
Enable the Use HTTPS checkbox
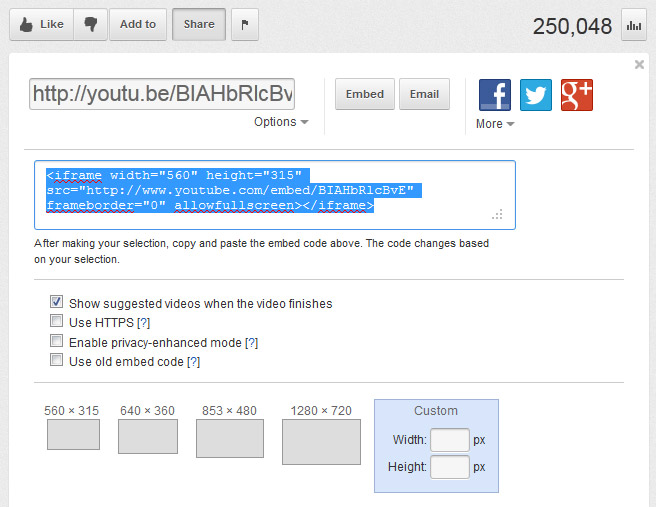(56, 321)
